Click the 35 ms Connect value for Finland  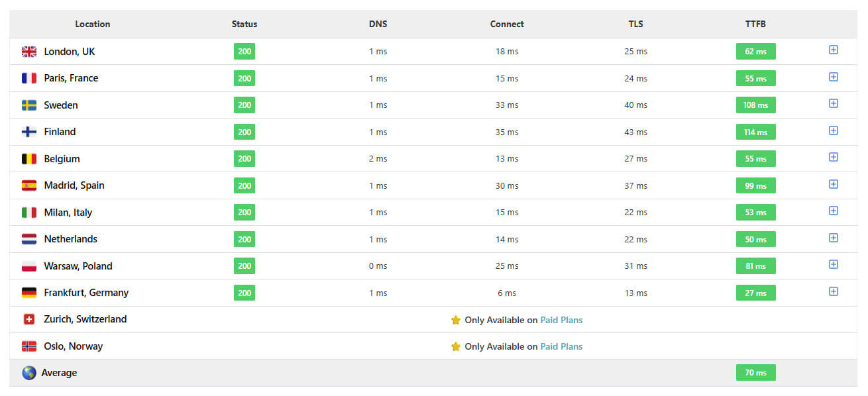point(507,132)
